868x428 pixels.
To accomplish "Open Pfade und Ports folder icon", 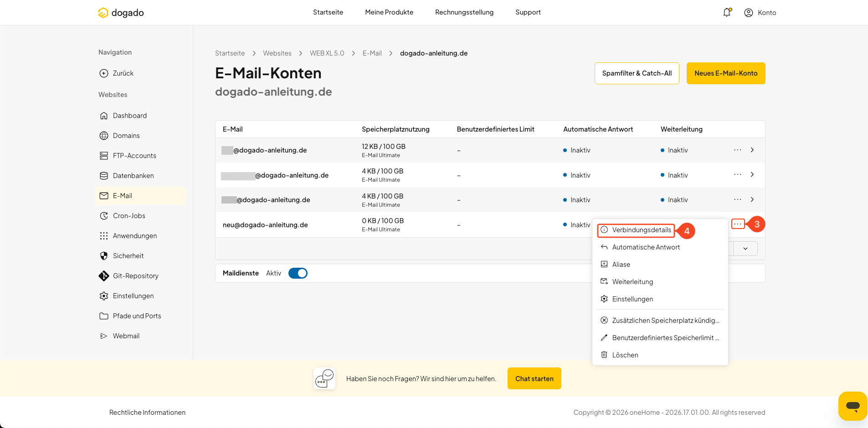I will 104,316.
